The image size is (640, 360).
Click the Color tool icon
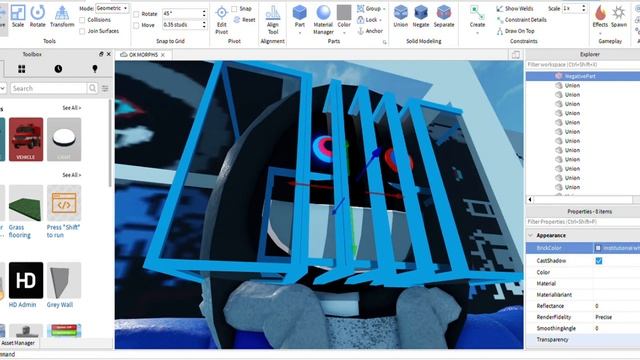coord(344,16)
